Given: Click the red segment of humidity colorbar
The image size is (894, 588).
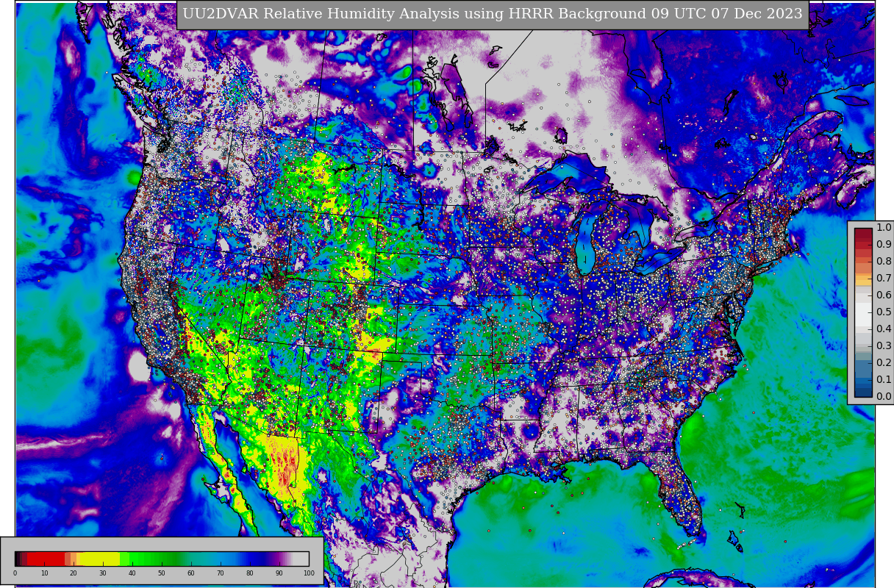Looking at the screenshot, I should (x=46, y=559).
